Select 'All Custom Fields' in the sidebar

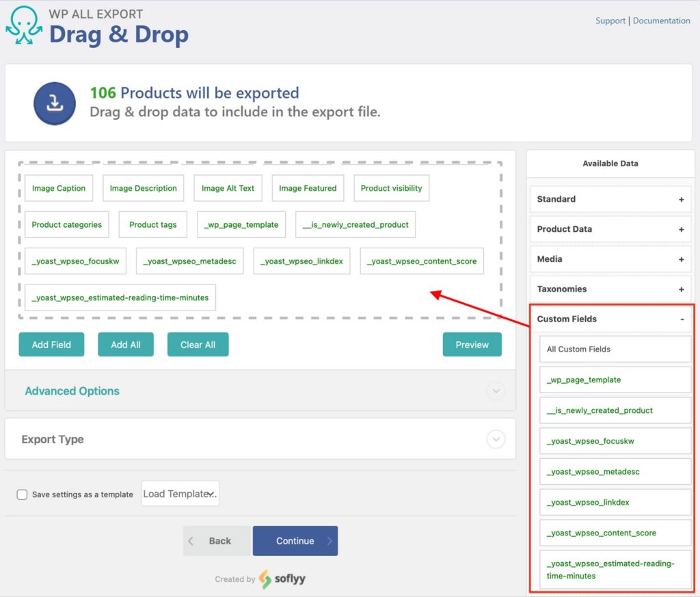click(x=615, y=349)
